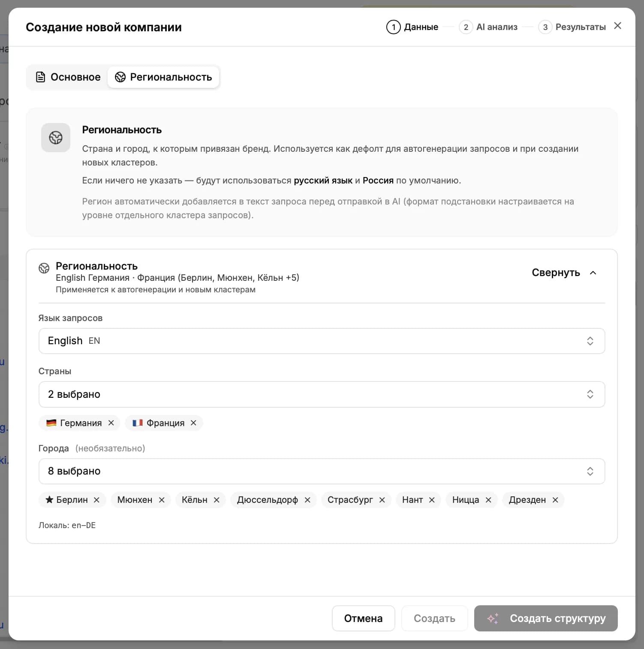This screenshot has height=649, width=644.
Task: Click the Отмена button
Action: (363, 618)
